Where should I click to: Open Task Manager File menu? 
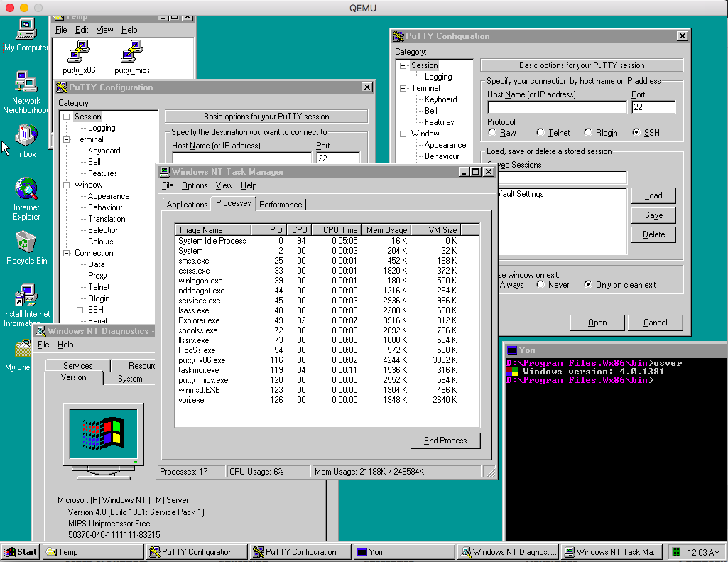point(168,185)
